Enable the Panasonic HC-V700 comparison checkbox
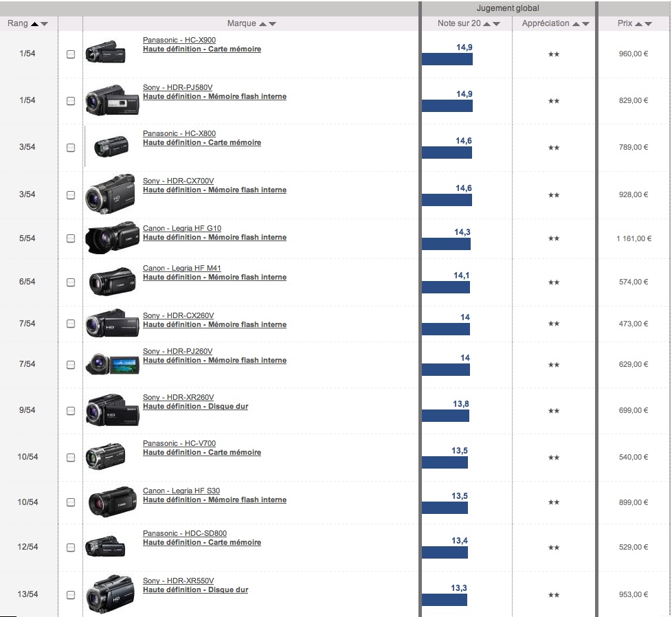Viewport: 672px width, 617px height. (71, 457)
